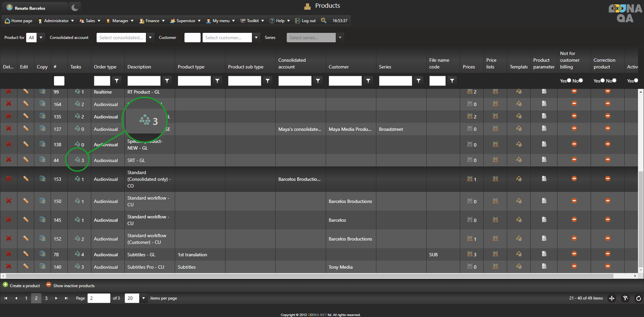Open prices icon for Subtitles - GL row
Image resolution: width=644 pixels, height=317 pixels.
[470, 254]
